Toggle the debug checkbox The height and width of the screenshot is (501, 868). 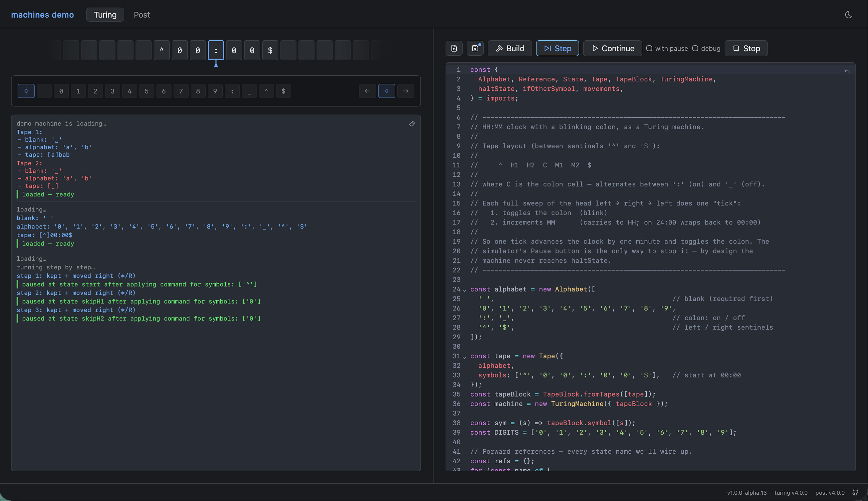(x=695, y=48)
